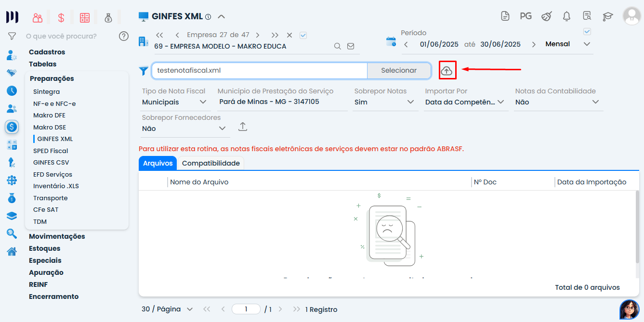
Task: Click the Selecionar button
Action: [x=399, y=70]
